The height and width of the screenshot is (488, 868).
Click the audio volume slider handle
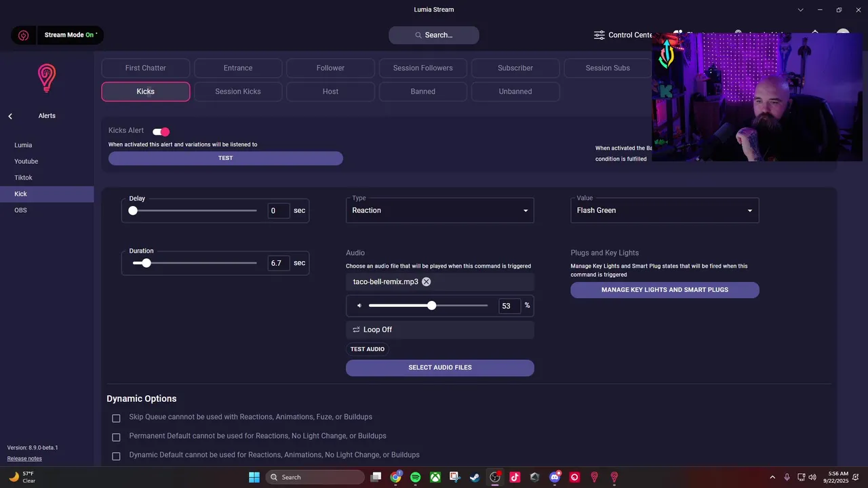click(432, 306)
